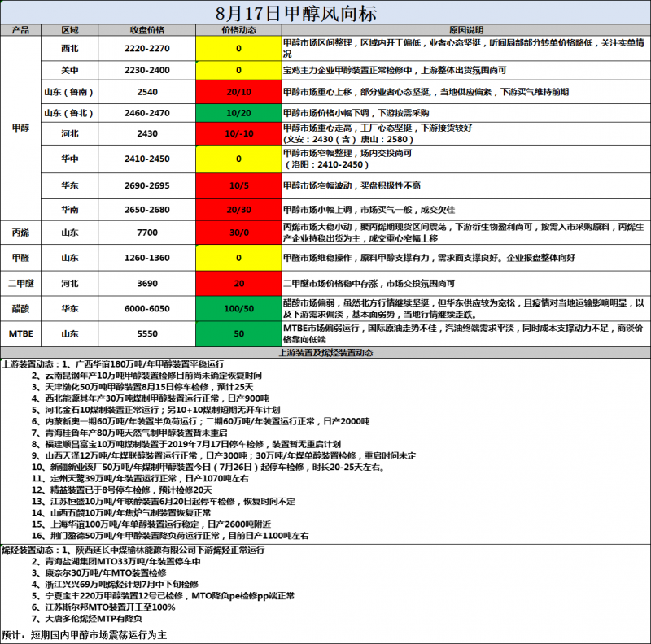Select price cell 2650-2680
651x644 pixels.
(147, 210)
